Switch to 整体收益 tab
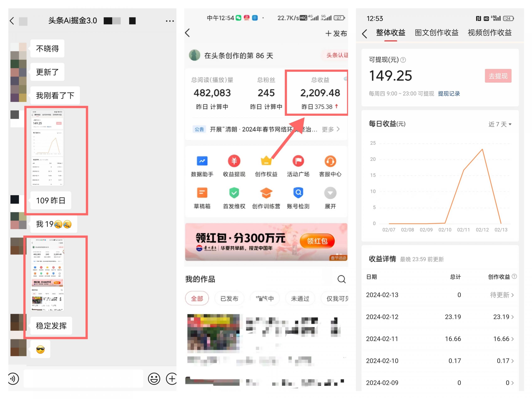The height and width of the screenshot is (399, 532). coord(390,33)
